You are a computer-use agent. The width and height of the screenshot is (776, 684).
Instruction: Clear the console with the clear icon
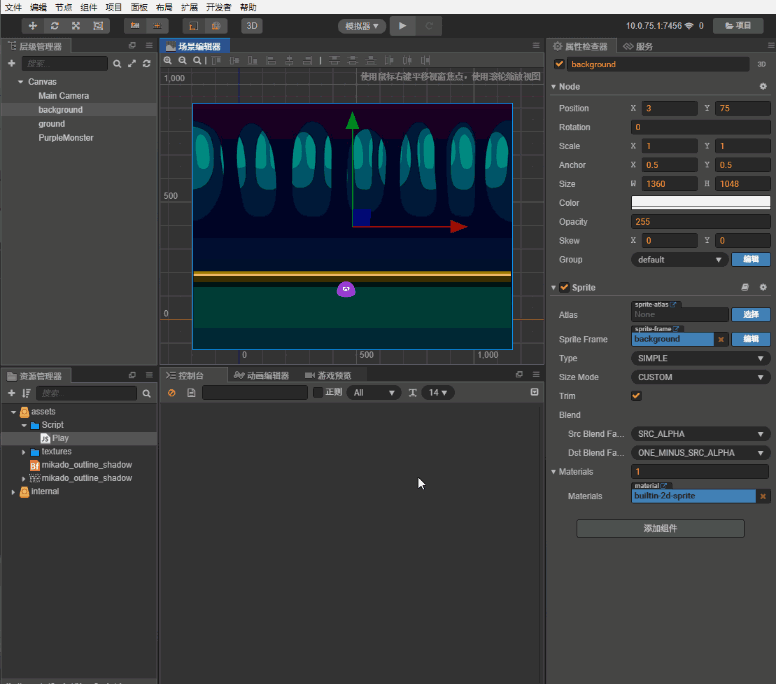click(171, 393)
